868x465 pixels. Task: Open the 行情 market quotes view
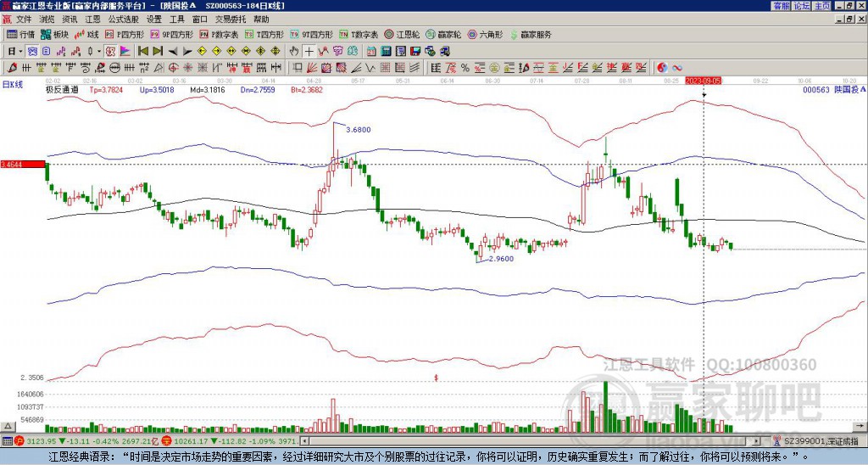20,34
